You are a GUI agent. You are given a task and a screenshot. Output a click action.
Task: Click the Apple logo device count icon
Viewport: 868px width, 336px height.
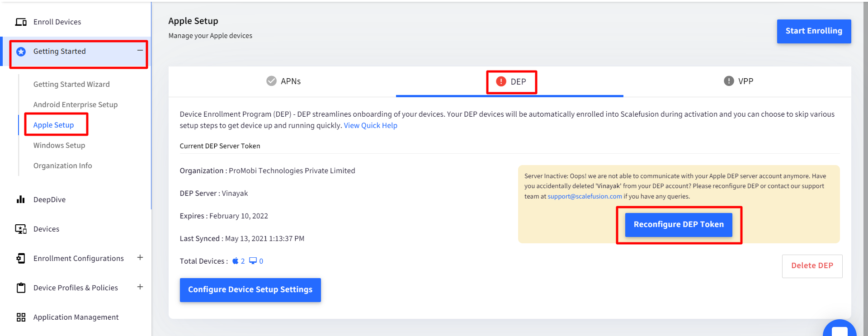235,261
